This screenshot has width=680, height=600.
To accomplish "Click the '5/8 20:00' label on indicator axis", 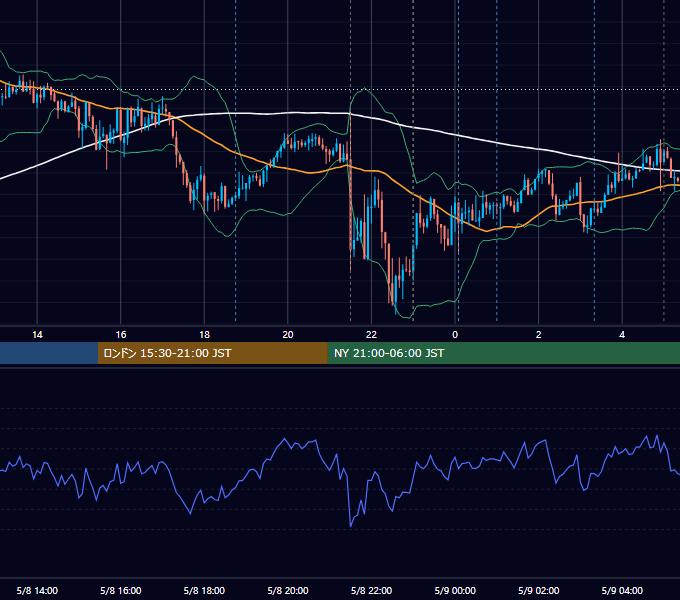I will (x=288, y=590).
